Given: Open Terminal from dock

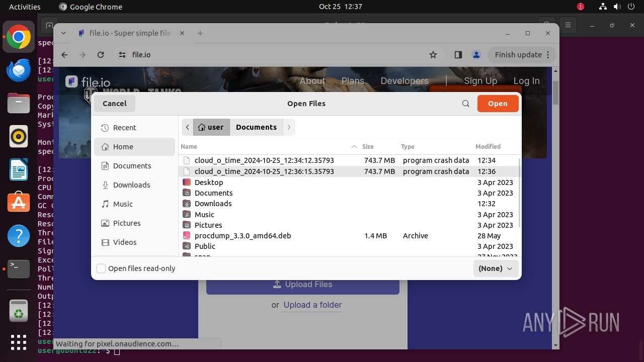Looking at the screenshot, I should [x=19, y=269].
